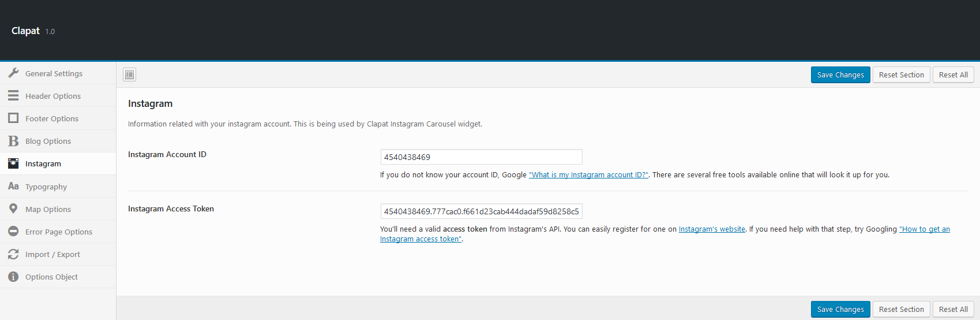Focus the Instagram Access Token field
This screenshot has height=320, width=980.
[481, 211]
